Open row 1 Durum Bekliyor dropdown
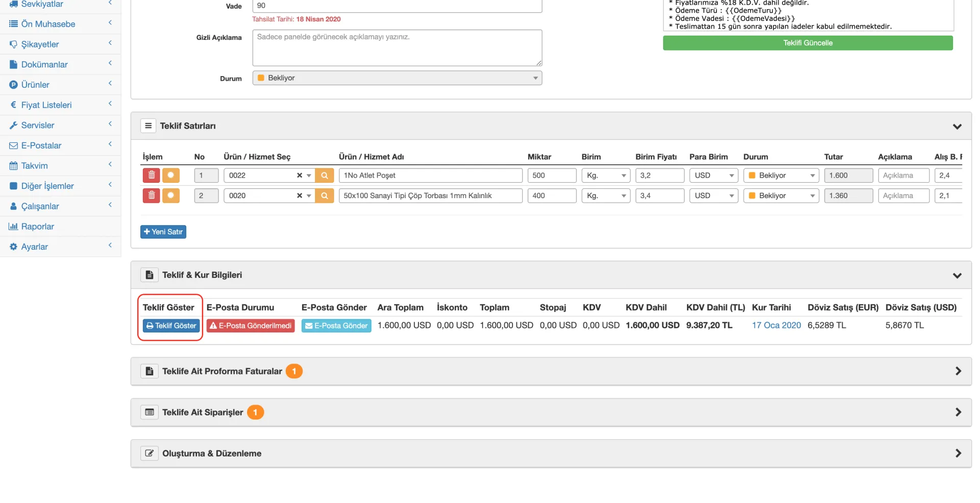Screen dimensions: 980x503 click(x=781, y=175)
